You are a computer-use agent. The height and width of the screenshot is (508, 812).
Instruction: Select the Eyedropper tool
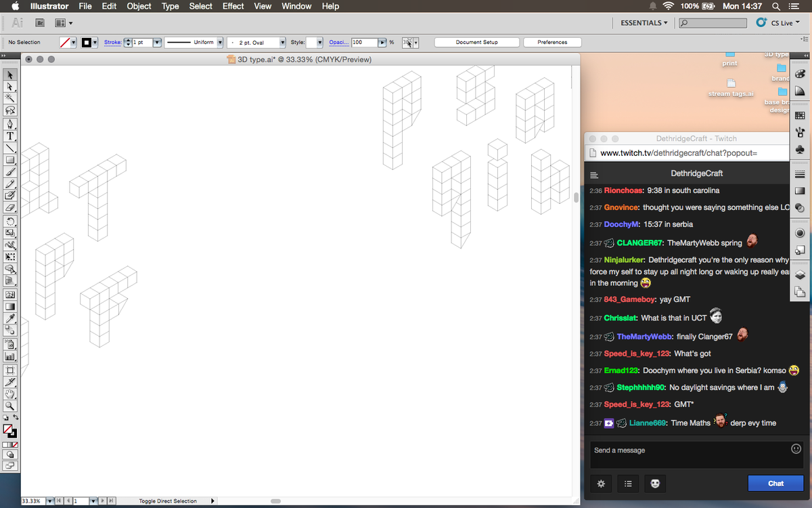coord(9,316)
